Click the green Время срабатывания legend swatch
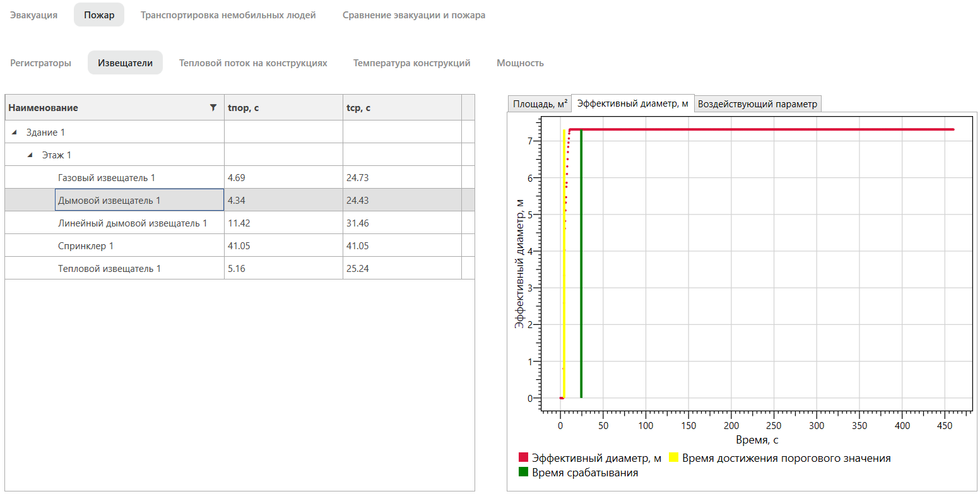The width and height of the screenshot is (980, 494). pos(523,473)
